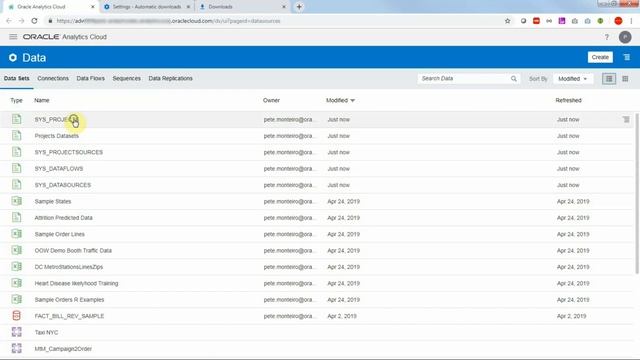Screen dimensions: 640x360
Task: Click the Create button
Action: point(600,57)
